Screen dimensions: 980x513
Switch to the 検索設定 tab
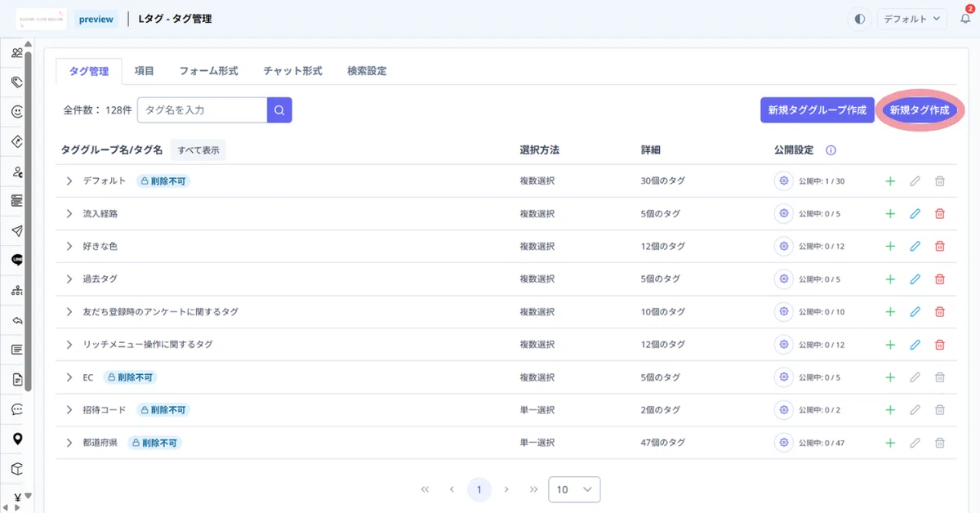(367, 71)
